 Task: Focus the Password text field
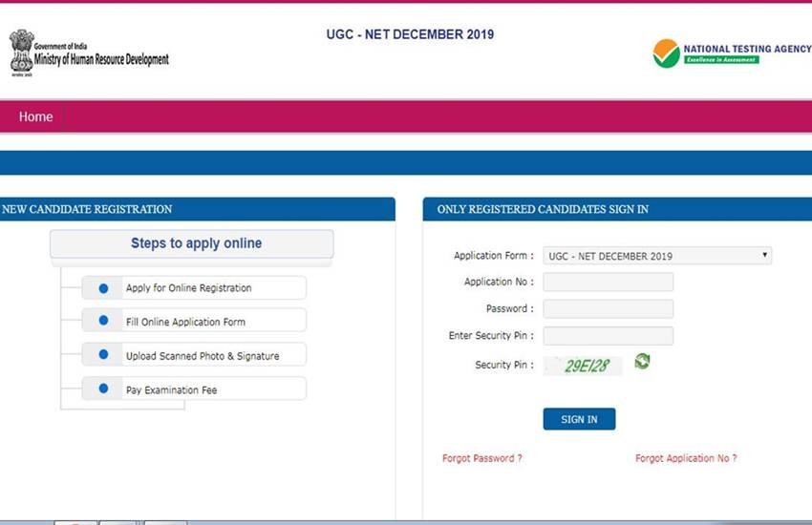tap(608, 308)
